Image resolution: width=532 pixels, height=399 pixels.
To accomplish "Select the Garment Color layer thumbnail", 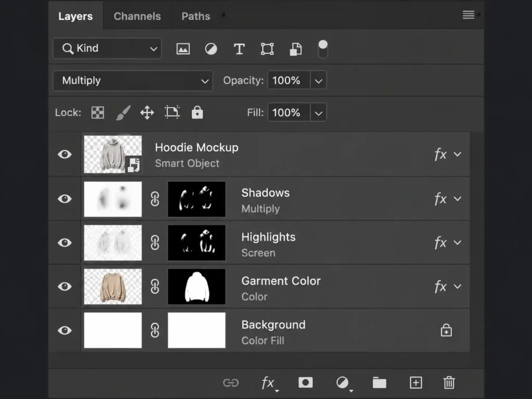I will (x=113, y=287).
